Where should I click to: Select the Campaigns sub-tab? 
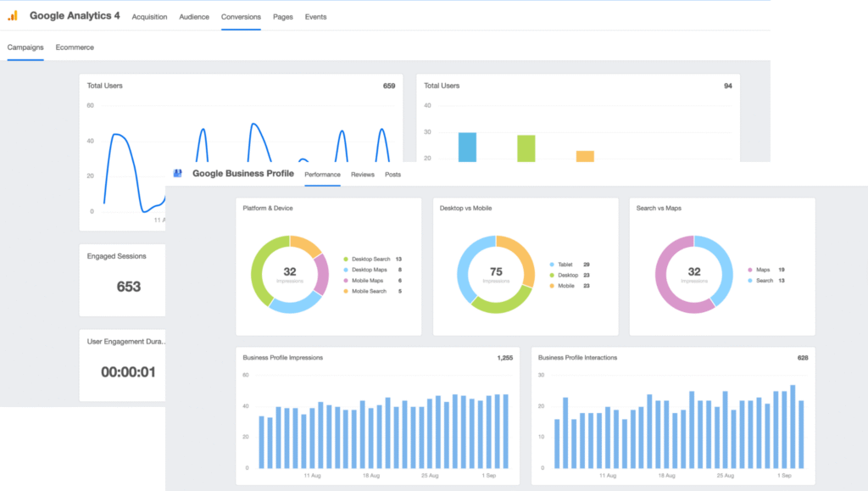click(x=25, y=47)
